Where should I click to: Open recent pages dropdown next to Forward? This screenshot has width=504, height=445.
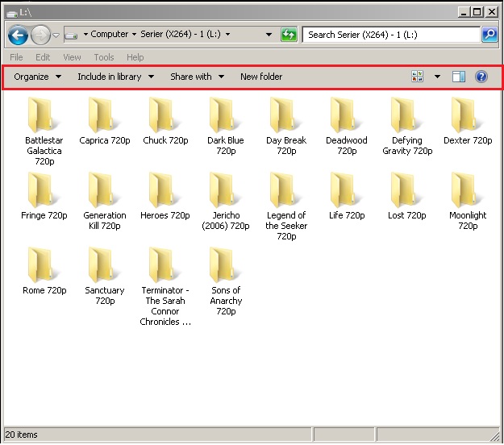(56, 35)
